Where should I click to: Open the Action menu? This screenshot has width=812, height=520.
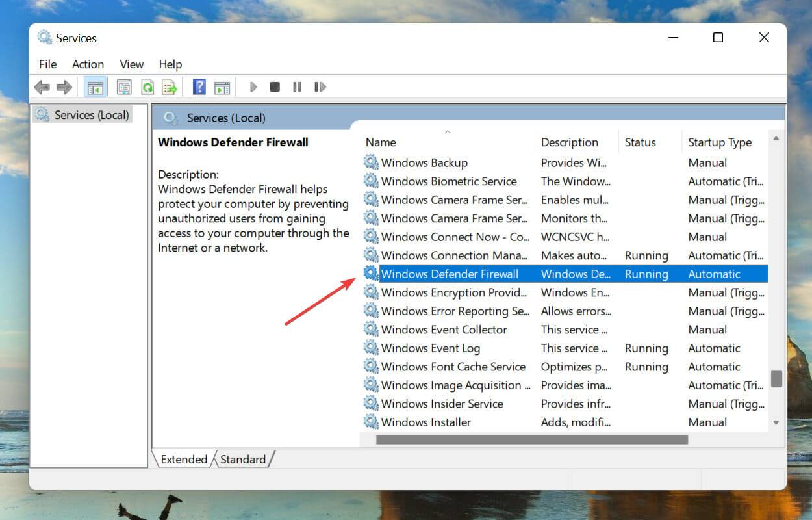tap(88, 64)
